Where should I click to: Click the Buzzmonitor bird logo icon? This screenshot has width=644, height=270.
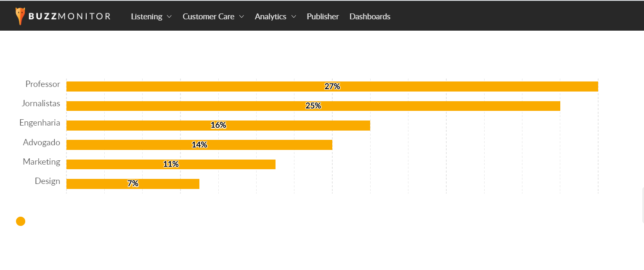click(x=20, y=16)
